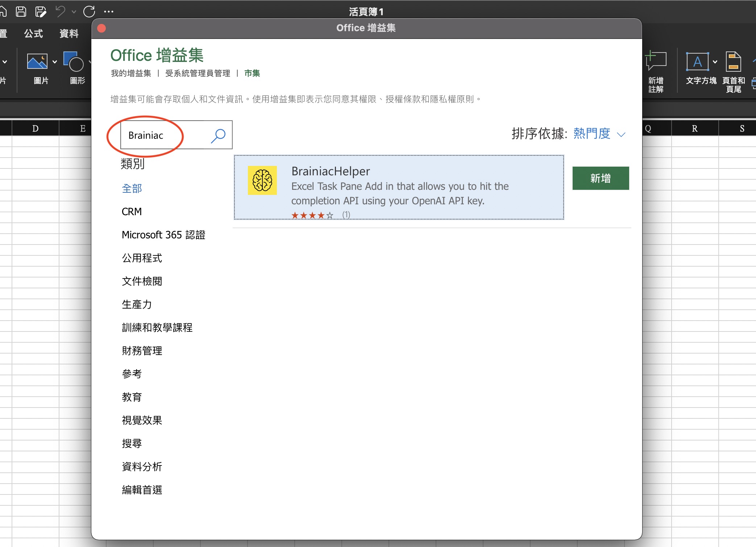Click the 頁首和頁尾 header footer icon
Screen dimensions: 756x547
(733, 62)
